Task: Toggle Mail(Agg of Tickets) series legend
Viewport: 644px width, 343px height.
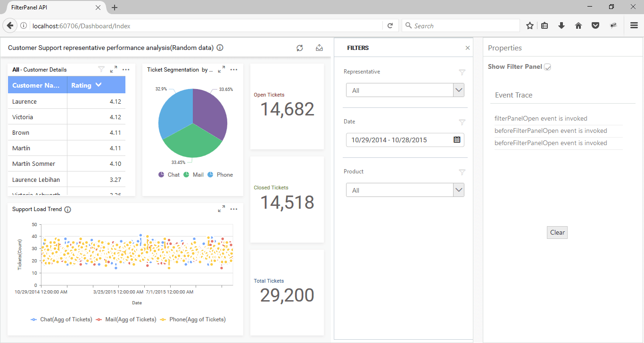Action: [x=126, y=319]
